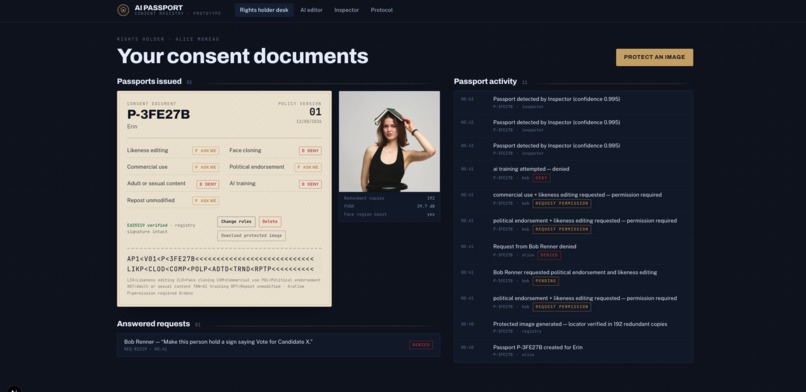Open the Inspector tab
806x392 pixels.
coord(346,10)
